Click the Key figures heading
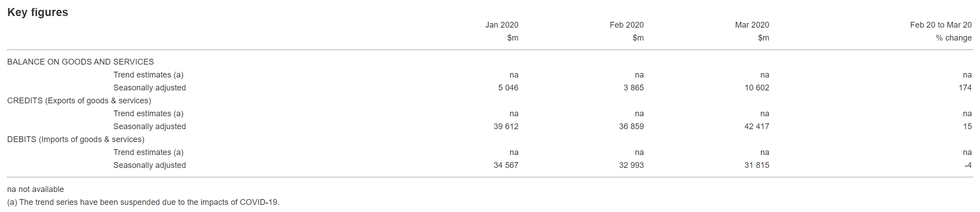This screenshot has width=980, height=212. (x=37, y=12)
